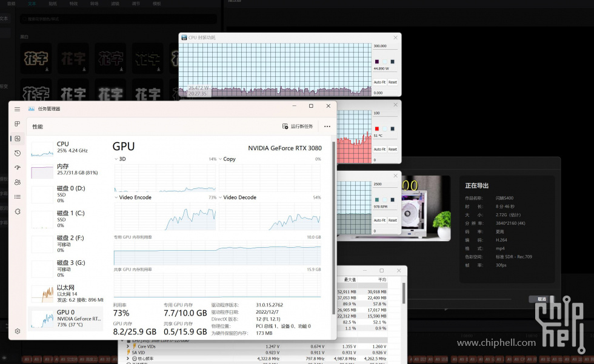Select 磁盘 2 (F:) removable entry
The height and width of the screenshot is (364, 594).
pos(66,244)
